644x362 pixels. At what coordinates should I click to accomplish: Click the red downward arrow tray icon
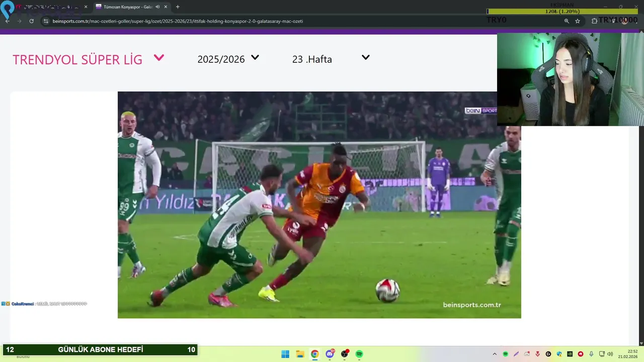537,354
